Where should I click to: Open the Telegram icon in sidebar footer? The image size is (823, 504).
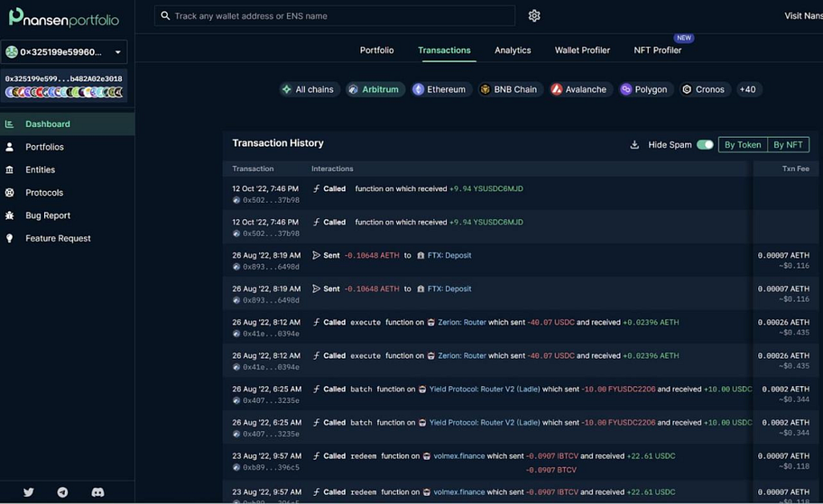click(x=62, y=492)
